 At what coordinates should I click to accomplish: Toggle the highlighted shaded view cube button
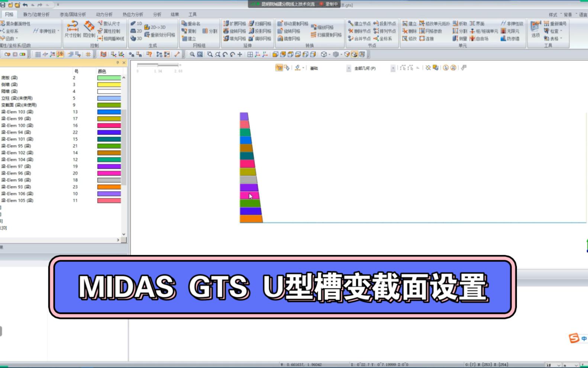[x=355, y=54]
